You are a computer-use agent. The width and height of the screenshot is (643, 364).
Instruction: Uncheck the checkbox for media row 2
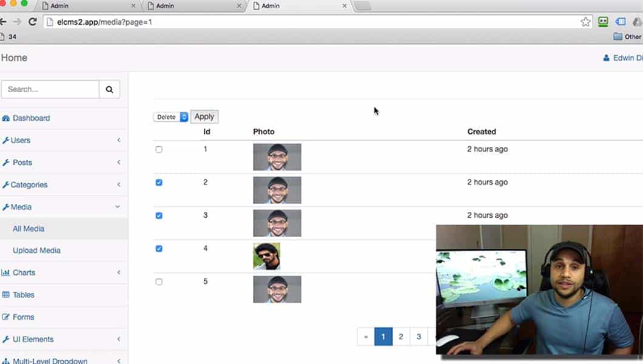159,183
